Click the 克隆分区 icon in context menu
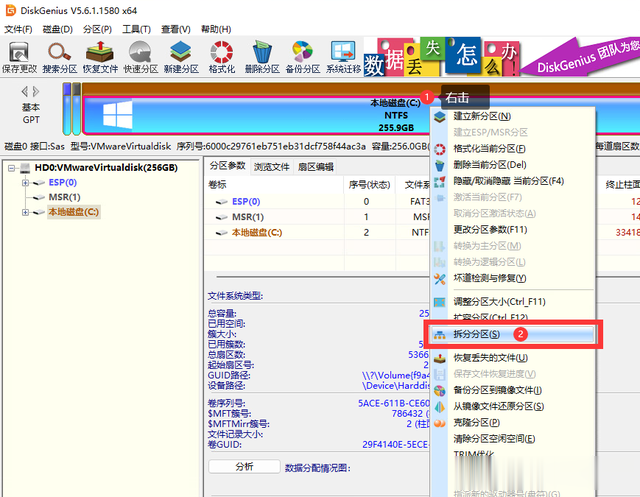Screen dimensions: 640x497 point(440,423)
